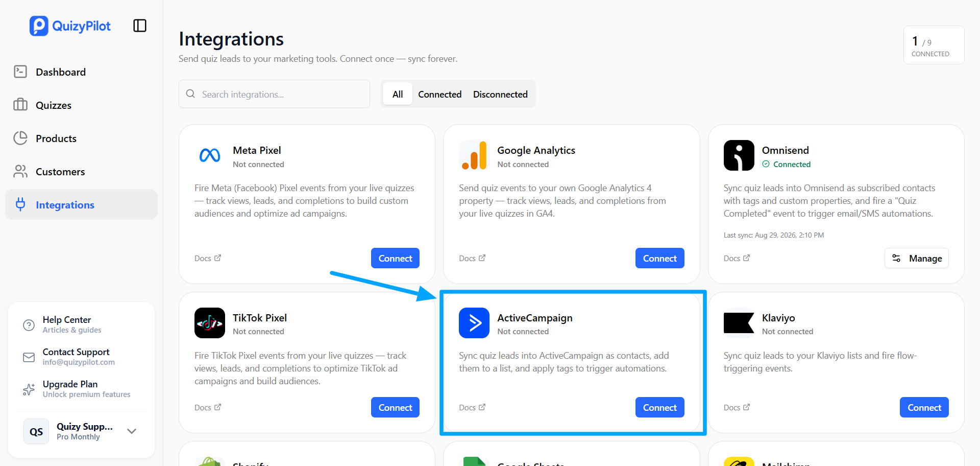The height and width of the screenshot is (466, 980).
Task: Click the Customers people icon
Action: (20, 171)
